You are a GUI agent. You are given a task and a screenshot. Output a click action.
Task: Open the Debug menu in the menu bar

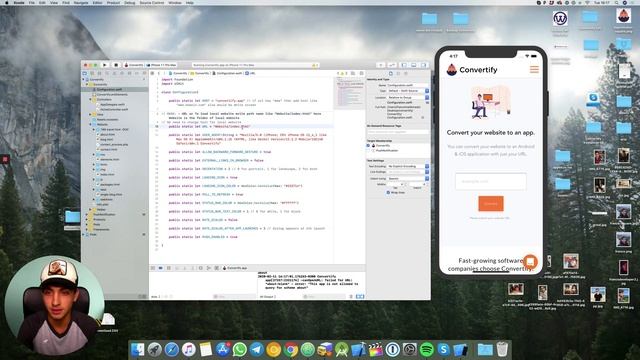point(129,3)
